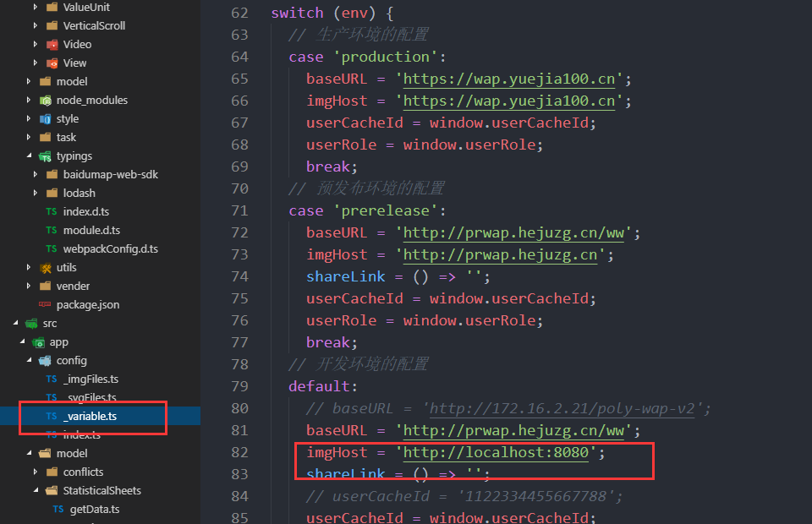Select the model folder above conflicts
Image resolution: width=812 pixels, height=524 pixels.
[72, 454]
